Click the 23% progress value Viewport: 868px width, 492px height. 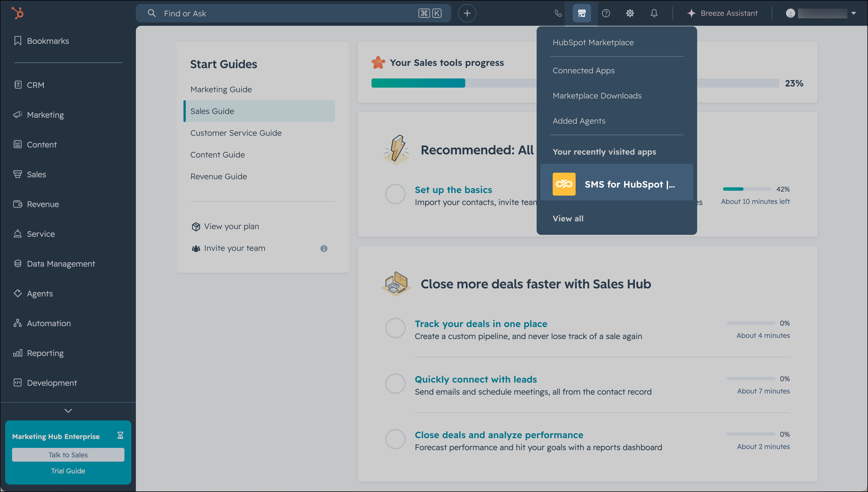[x=794, y=83]
